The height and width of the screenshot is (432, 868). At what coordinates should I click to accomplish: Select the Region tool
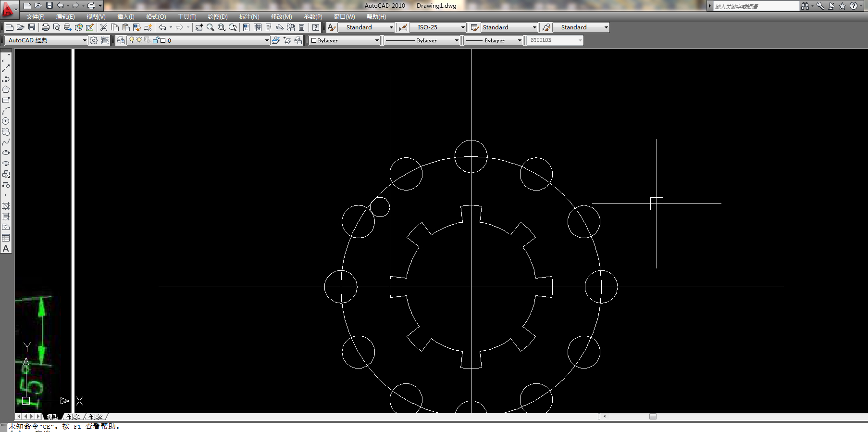6,227
